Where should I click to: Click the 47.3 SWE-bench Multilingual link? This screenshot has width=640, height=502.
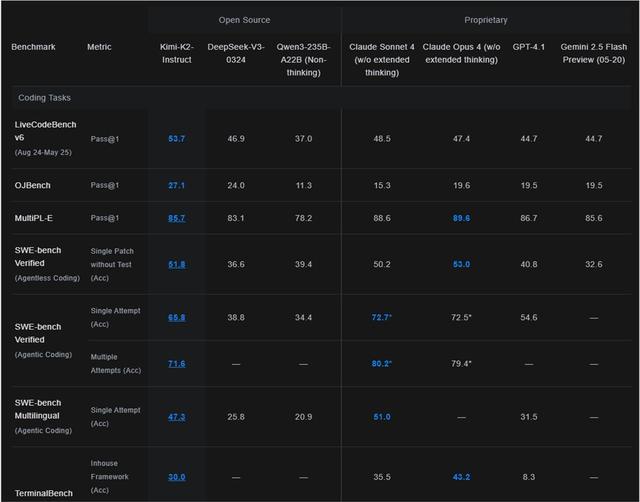pyautogui.click(x=177, y=416)
